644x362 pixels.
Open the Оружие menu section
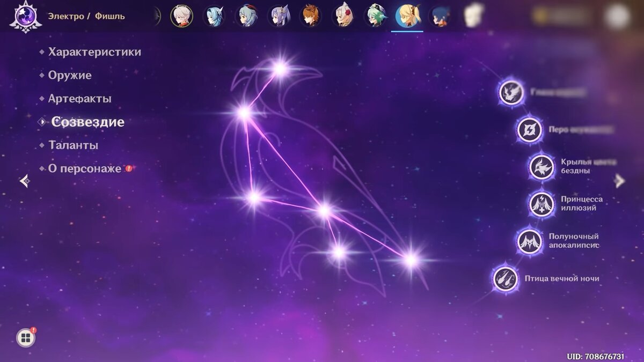70,75
